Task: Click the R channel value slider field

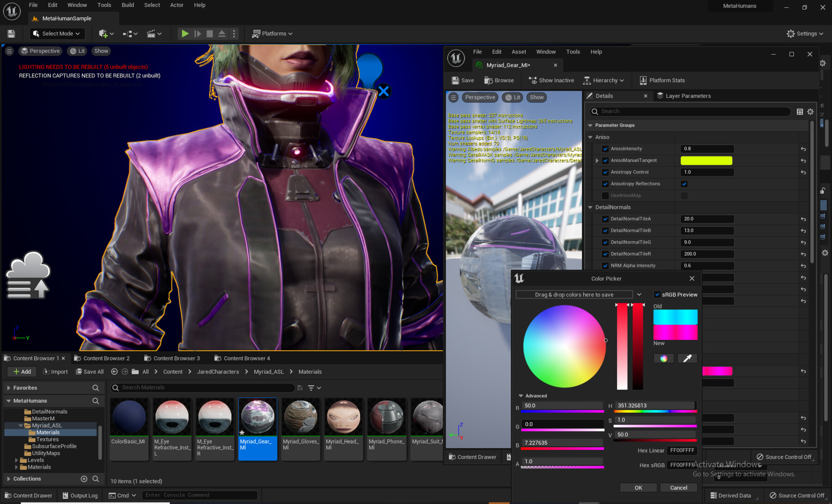Action: [562, 406]
